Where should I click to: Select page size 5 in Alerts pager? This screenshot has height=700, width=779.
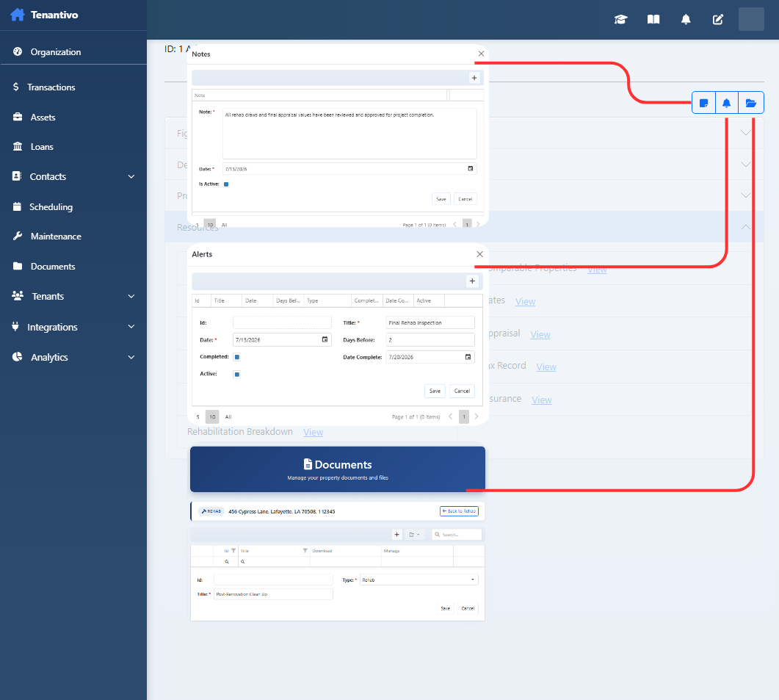point(198,416)
